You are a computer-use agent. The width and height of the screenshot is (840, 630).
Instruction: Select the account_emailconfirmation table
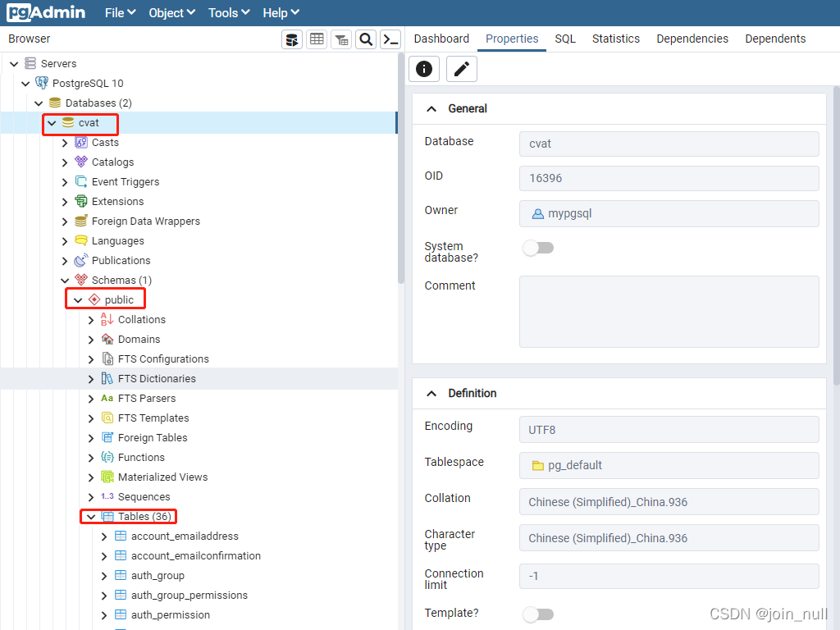point(196,556)
